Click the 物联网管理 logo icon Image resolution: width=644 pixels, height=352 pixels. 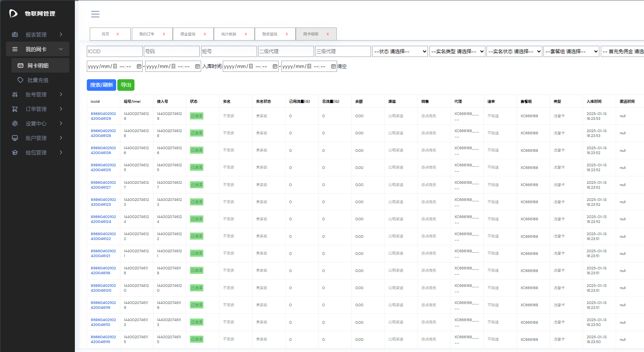(13, 14)
